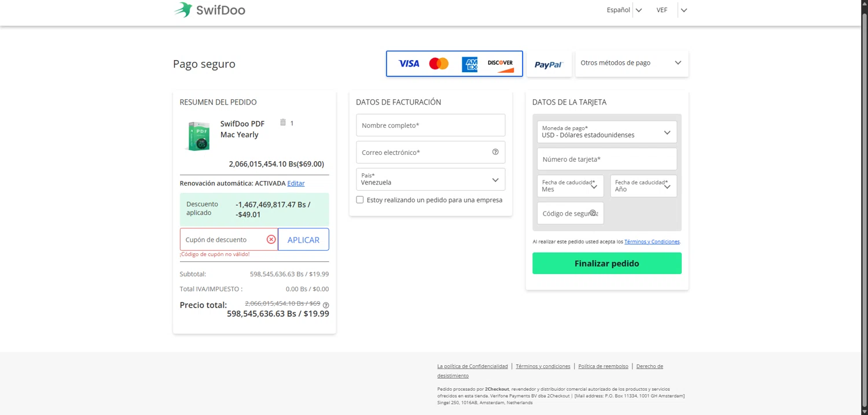Click the SwifDoo bird logo
868x415 pixels.
coord(183,10)
